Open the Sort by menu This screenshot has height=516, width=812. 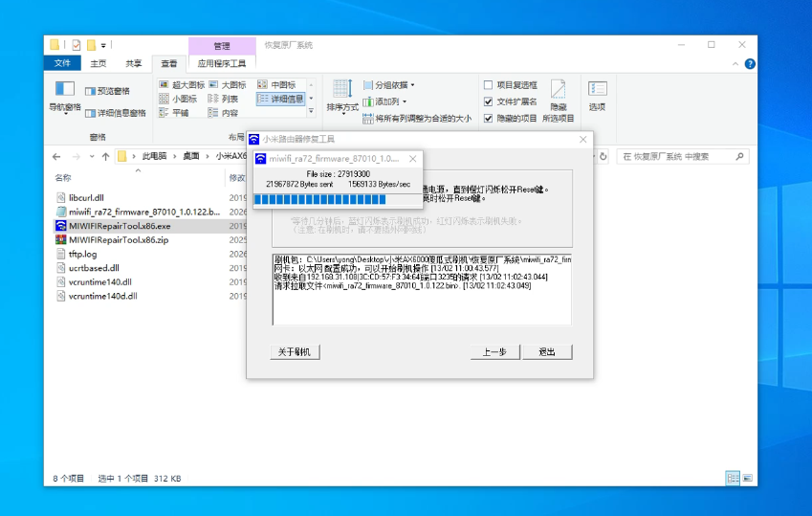[x=342, y=97]
